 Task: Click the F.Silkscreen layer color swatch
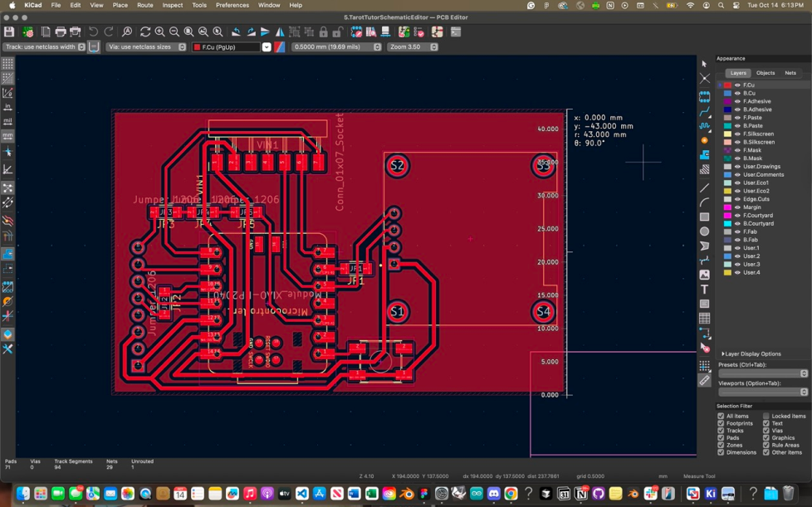(x=728, y=134)
